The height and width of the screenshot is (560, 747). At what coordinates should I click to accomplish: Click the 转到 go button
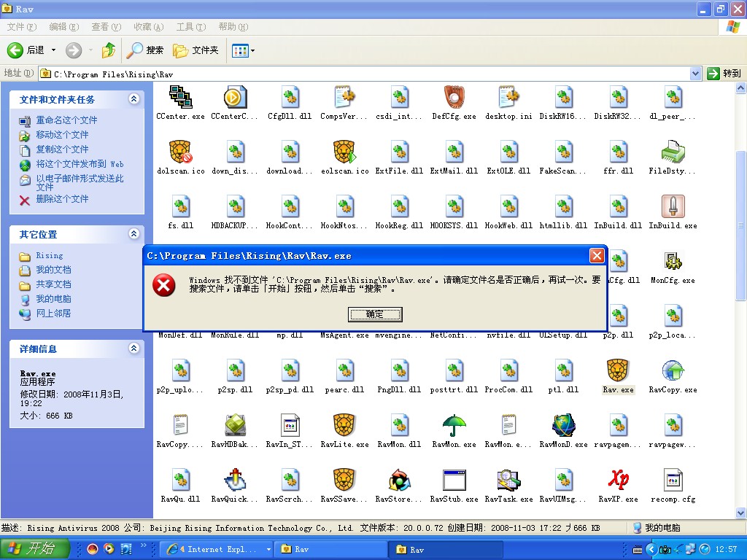tap(724, 74)
